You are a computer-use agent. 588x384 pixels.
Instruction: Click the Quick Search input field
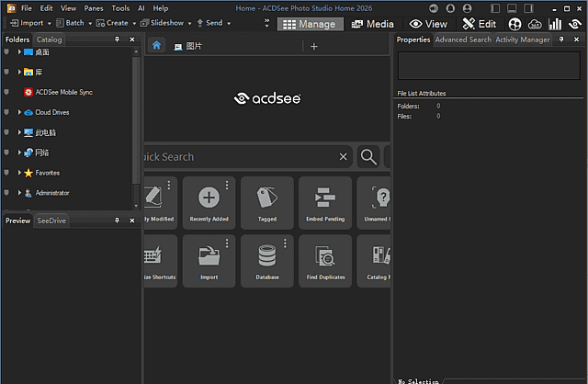point(240,157)
